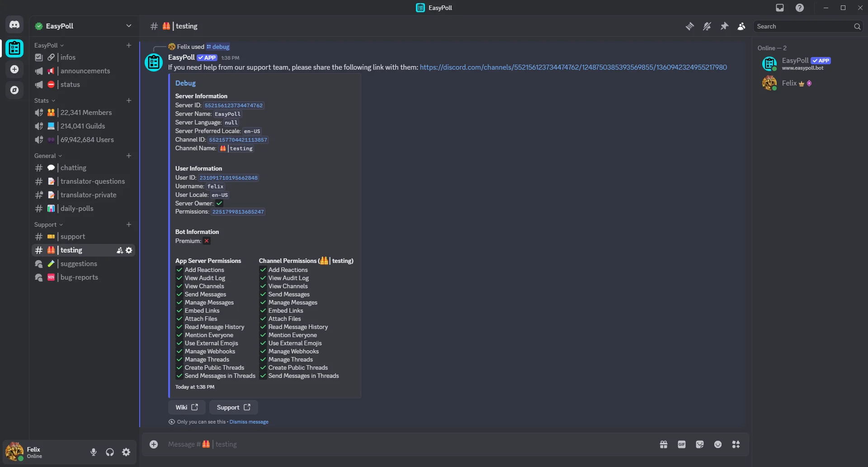The image size is (868, 467).
Task: Switch to the suggestions channel
Action: point(79,263)
